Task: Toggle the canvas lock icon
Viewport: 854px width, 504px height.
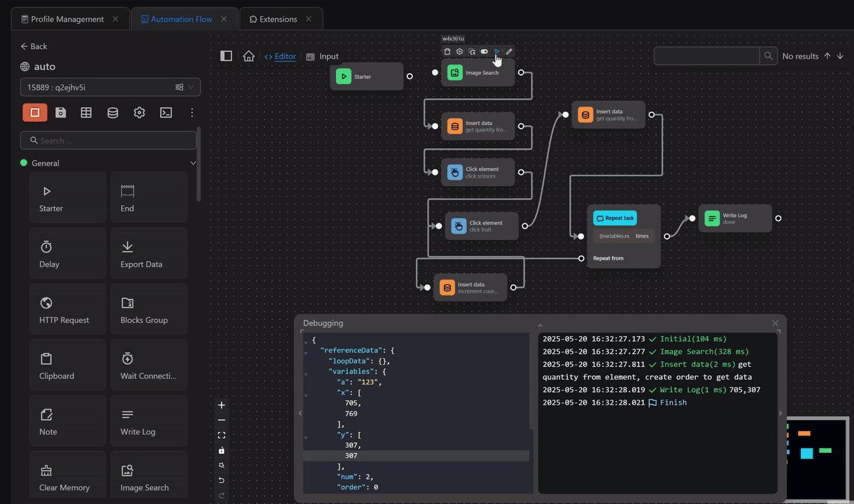Action: (x=221, y=450)
